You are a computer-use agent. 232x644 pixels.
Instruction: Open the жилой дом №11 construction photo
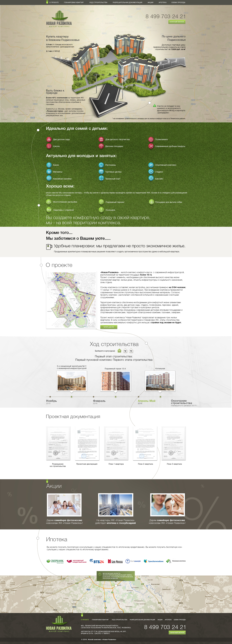(72, 381)
